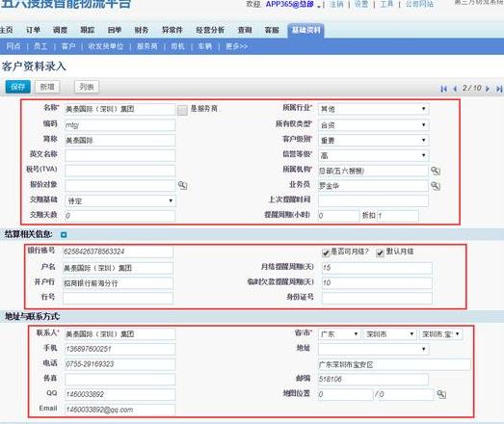Viewport: 504px width, 424px height.
Task: Switch to the 财务 menu tab
Action: 142,30
